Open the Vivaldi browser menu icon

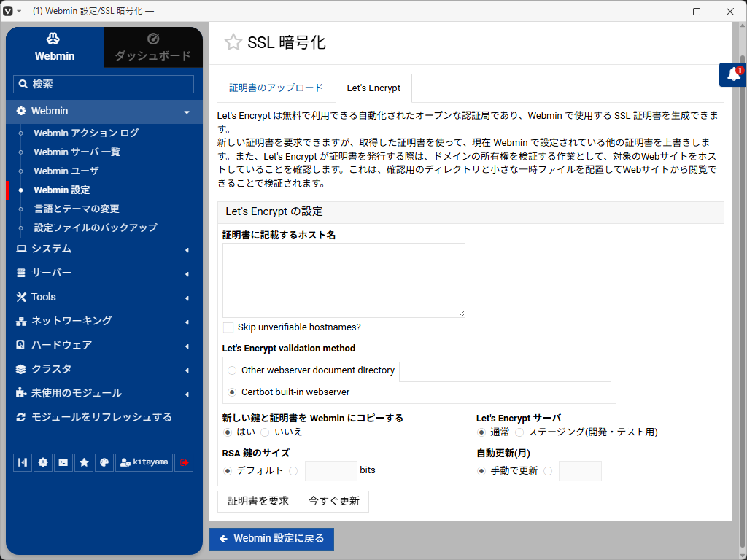[7, 11]
